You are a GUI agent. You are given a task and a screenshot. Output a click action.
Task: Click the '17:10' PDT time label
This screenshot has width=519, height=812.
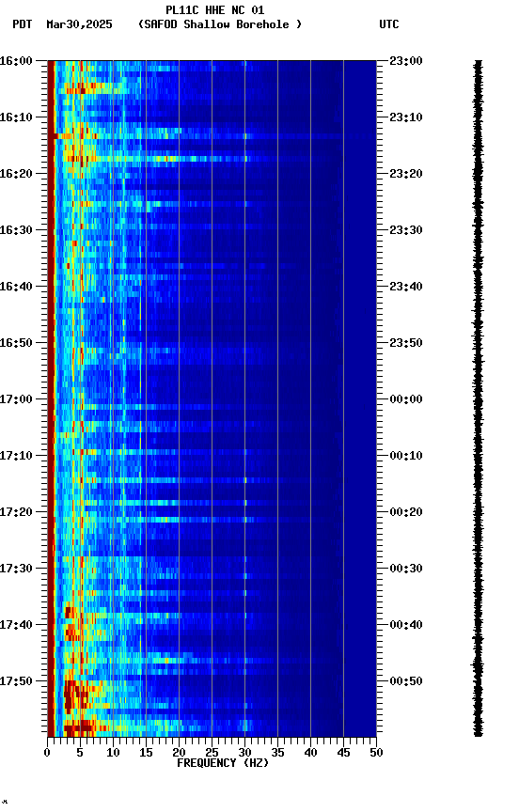16,456
